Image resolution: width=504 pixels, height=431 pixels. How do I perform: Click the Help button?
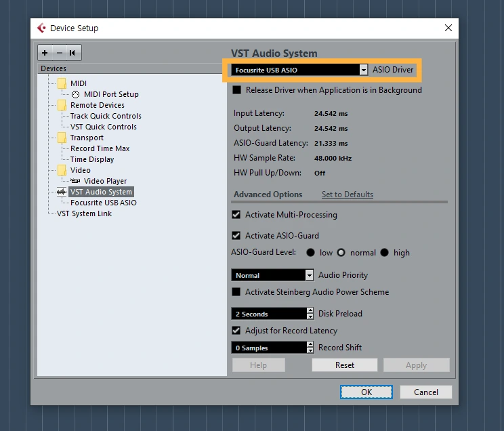[258, 365]
